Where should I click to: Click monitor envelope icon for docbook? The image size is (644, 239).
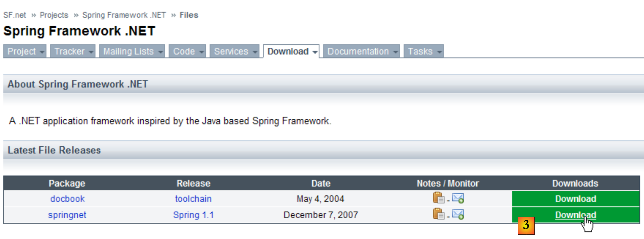pos(458,198)
